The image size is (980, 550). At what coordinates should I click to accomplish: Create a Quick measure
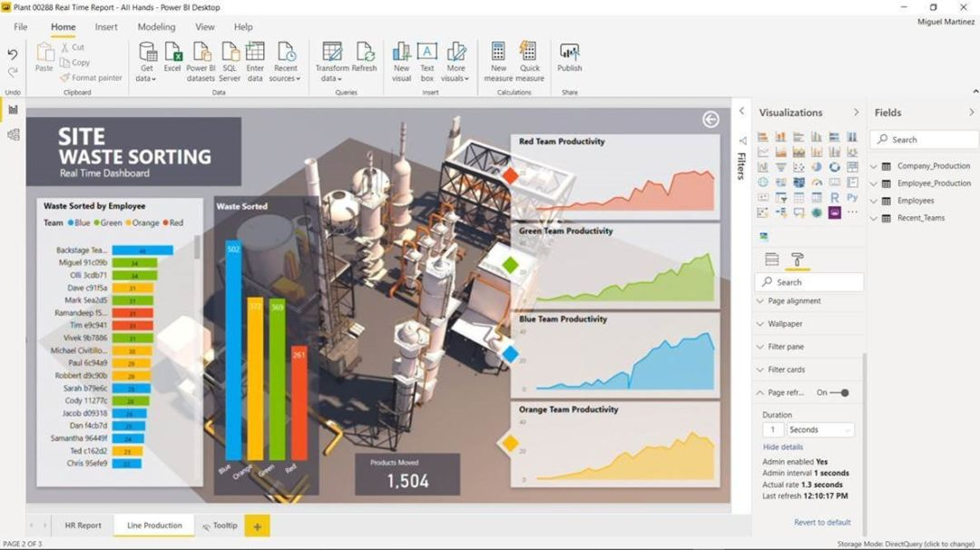point(530,62)
